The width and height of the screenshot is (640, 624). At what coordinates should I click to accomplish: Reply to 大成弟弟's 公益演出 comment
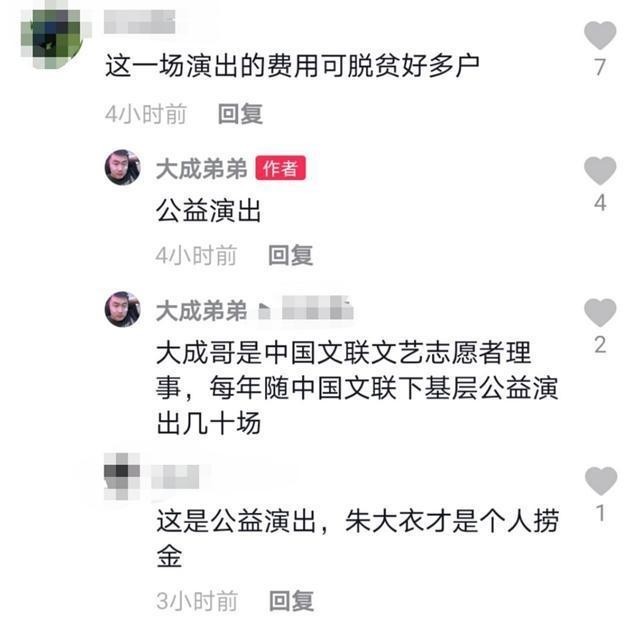pyautogui.click(x=290, y=255)
